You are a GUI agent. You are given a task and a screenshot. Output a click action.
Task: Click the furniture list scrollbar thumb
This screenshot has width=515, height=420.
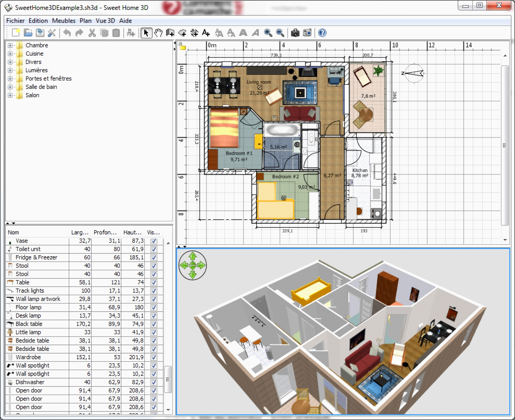(168, 379)
